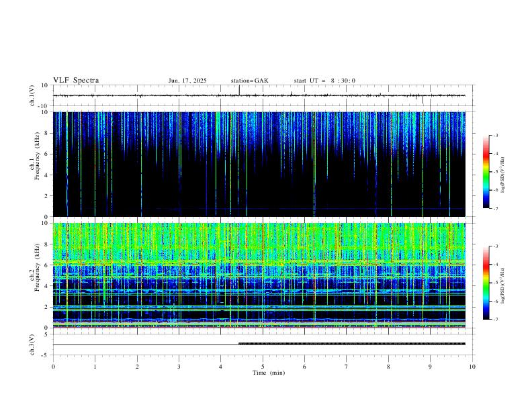Click time-axis tick label "8"
This screenshot has width=532, height=411.
click(388, 367)
